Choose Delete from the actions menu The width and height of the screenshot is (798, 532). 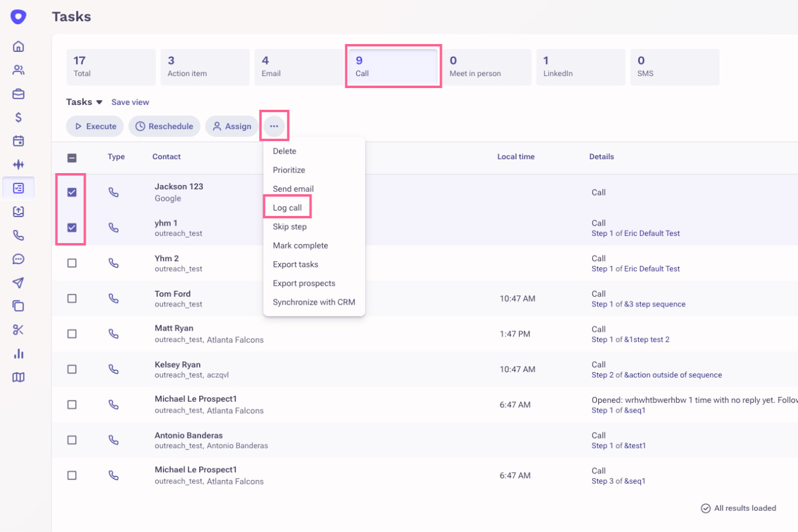[x=314, y=151]
